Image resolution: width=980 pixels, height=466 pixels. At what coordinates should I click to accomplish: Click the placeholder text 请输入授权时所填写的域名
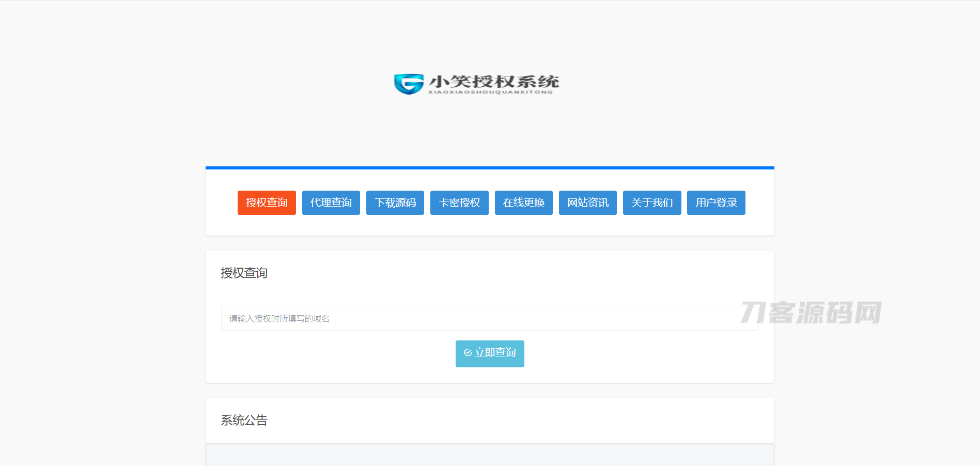(279, 318)
